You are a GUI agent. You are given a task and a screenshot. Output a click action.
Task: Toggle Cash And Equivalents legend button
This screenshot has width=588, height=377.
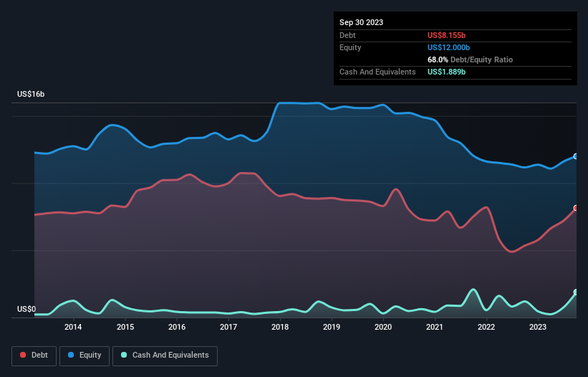point(165,355)
